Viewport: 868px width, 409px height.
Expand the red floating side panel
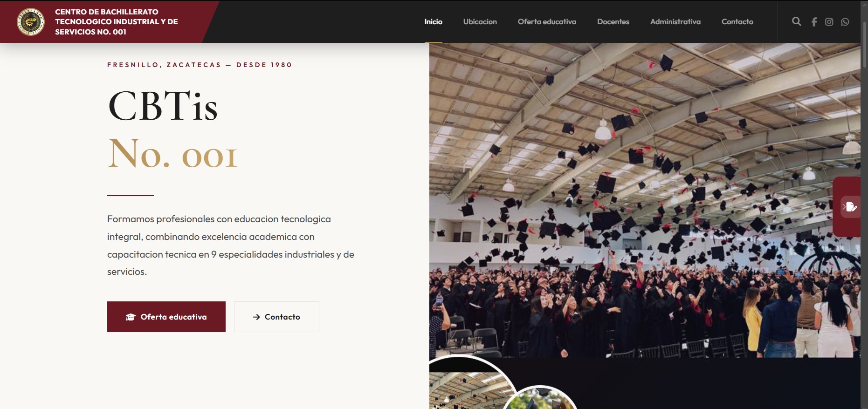(847, 207)
